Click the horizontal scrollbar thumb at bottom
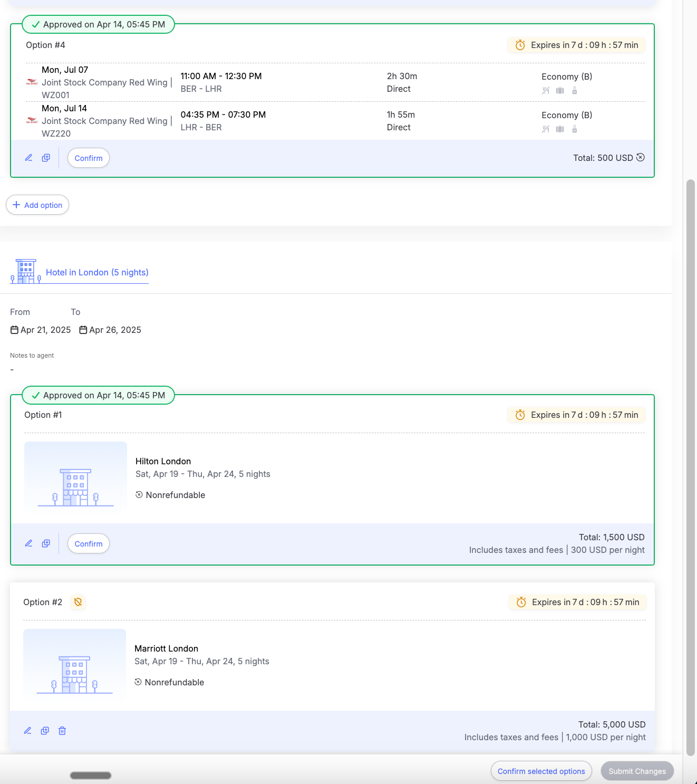This screenshot has height=784, width=697. 91,776
